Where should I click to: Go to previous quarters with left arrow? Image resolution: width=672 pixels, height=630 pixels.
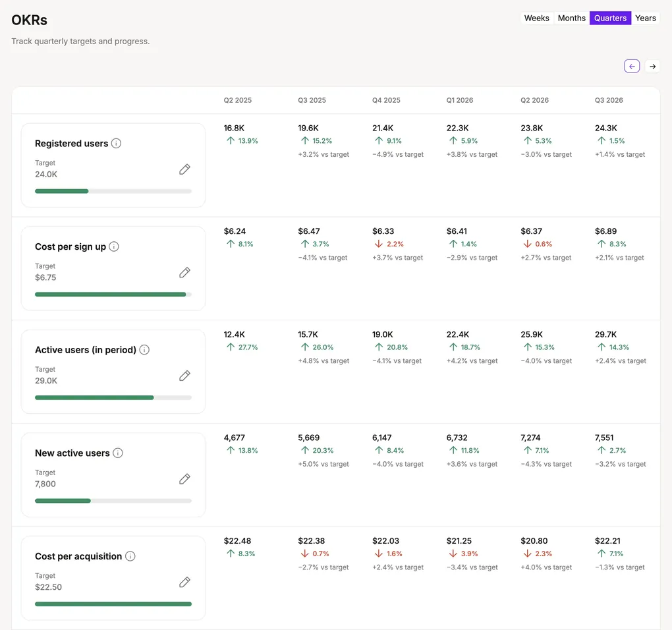pyautogui.click(x=632, y=67)
